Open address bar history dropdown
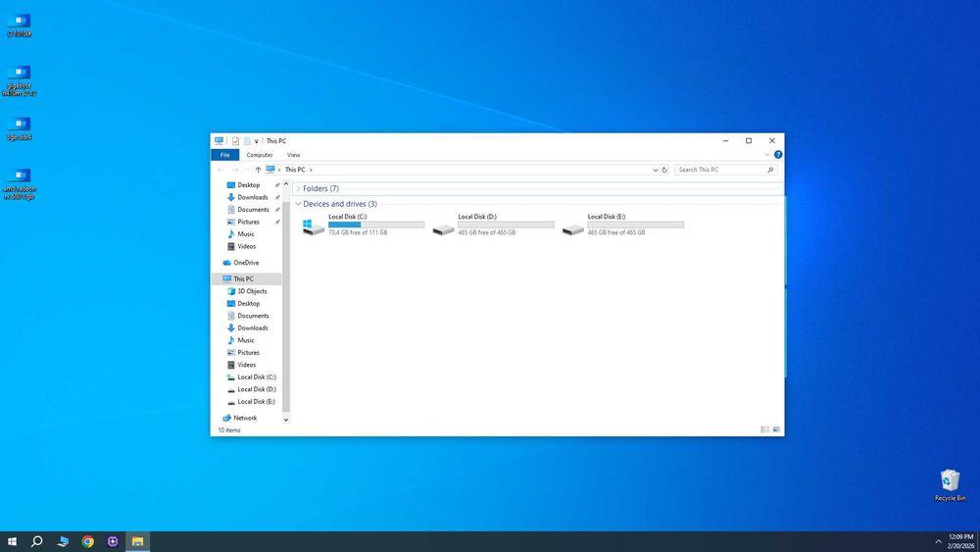Viewport: 980px width, 552px height. pos(655,170)
